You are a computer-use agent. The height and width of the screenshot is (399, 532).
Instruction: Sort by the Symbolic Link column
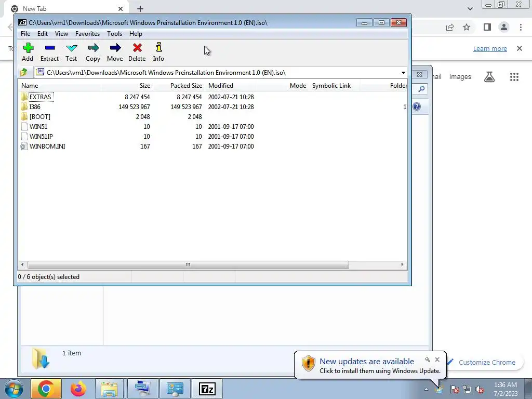click(x=335, y=86)
